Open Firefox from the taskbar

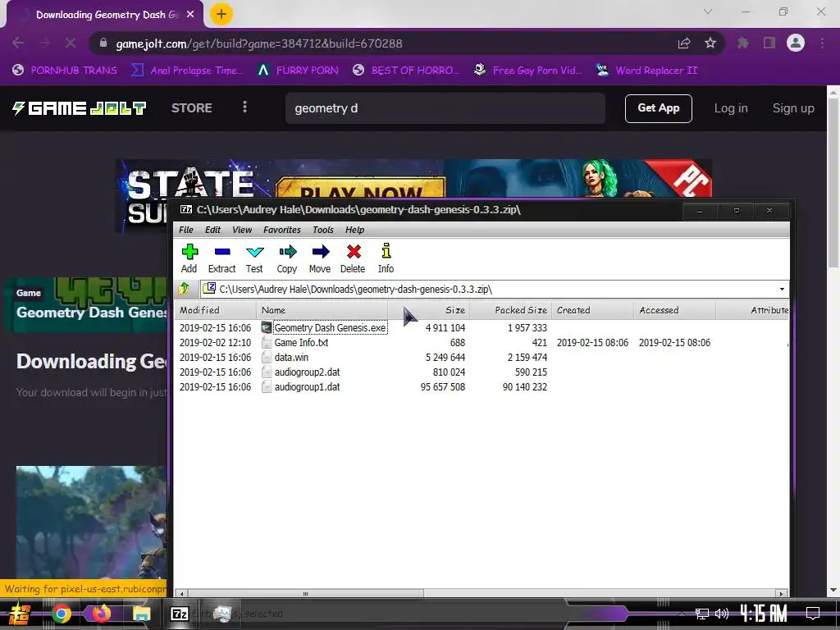101,614
